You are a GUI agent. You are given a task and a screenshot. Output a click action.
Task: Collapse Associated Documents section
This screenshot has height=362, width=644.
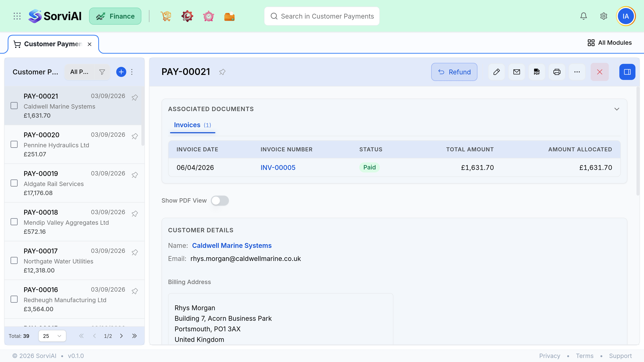617,109
